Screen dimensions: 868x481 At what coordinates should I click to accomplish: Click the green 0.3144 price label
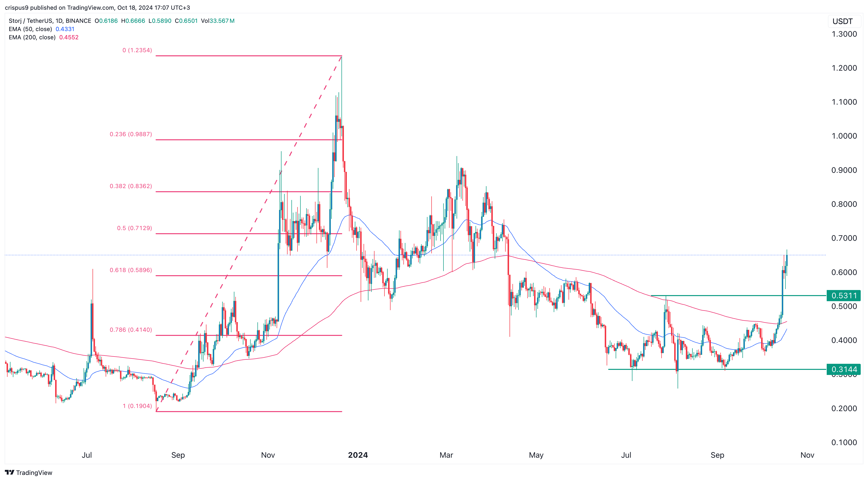pyautogui.click(x=844, y=369)
